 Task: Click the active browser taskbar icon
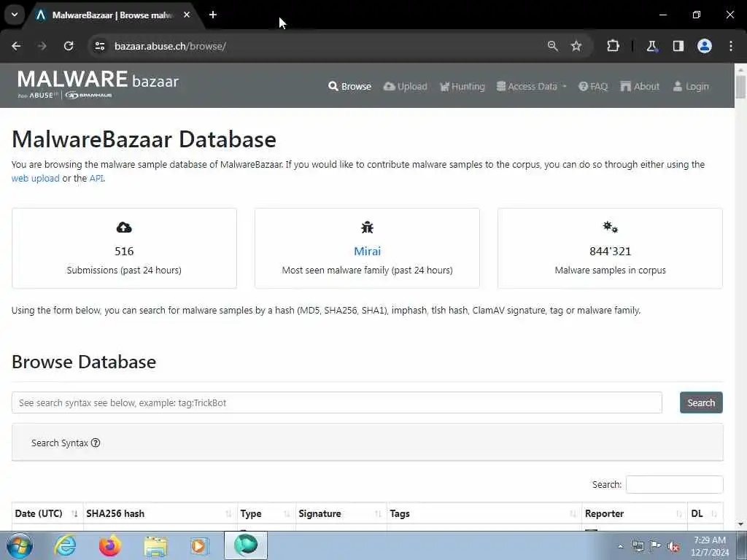(x=246, y=545)
